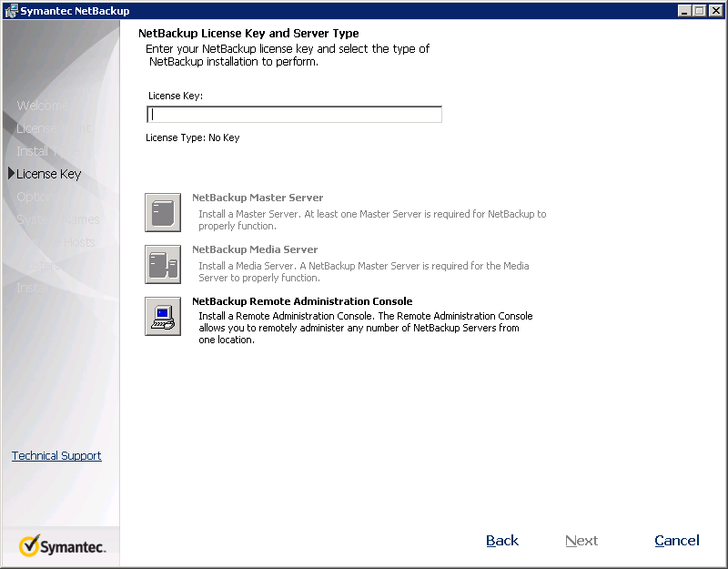Click the 'License Key:' field label
This screenshot has height=569, width=728.
point(176,96)
